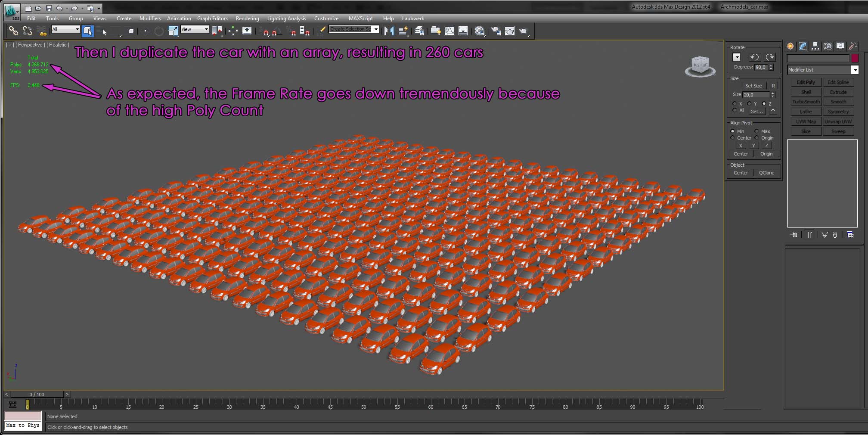Open the Rendering menu
The image size is (868, 435).
(247, 19)
